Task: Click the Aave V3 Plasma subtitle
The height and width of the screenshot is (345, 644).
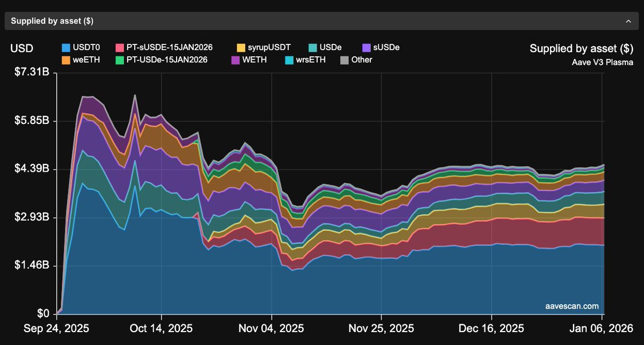Action: click(603, 62)
